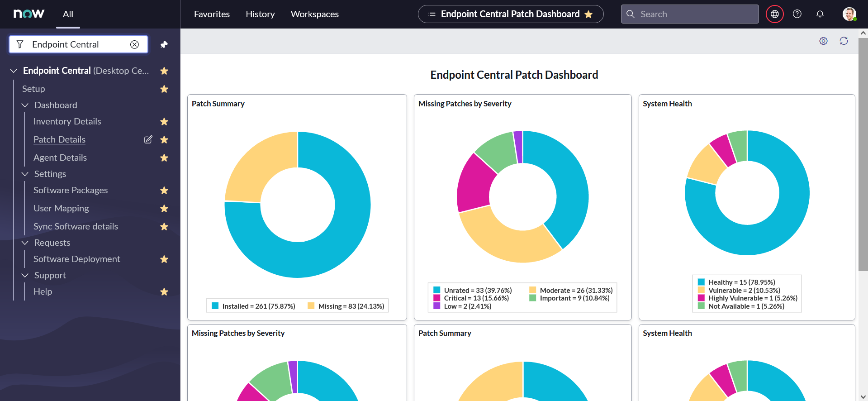
Task: Open the help question mark icon
Action: (797, 14)
